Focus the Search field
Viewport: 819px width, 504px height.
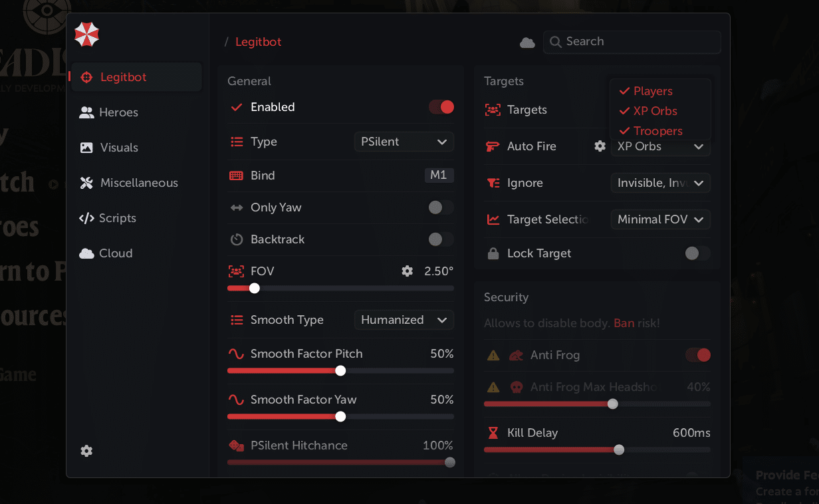pos(638,42)
